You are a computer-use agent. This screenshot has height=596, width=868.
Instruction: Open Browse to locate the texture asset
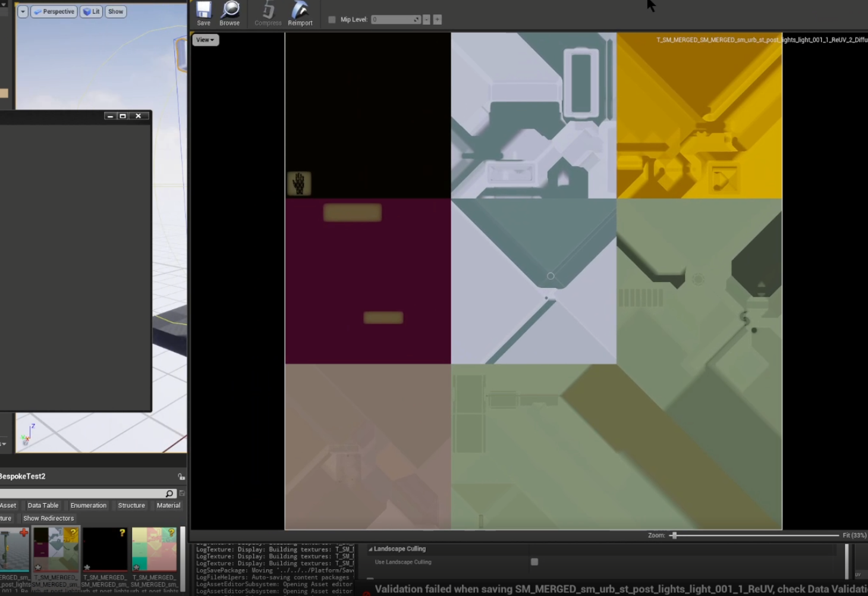(229, 13)
